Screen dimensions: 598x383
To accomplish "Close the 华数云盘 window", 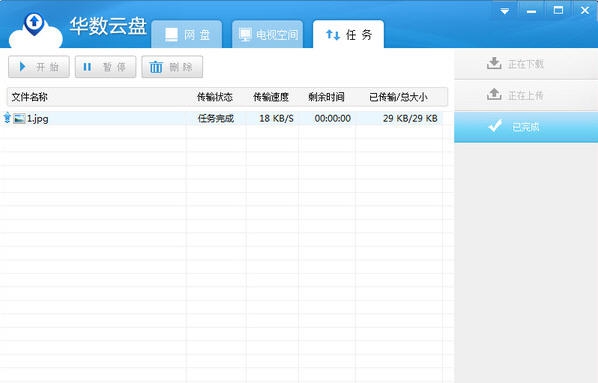I will point(585,10).
